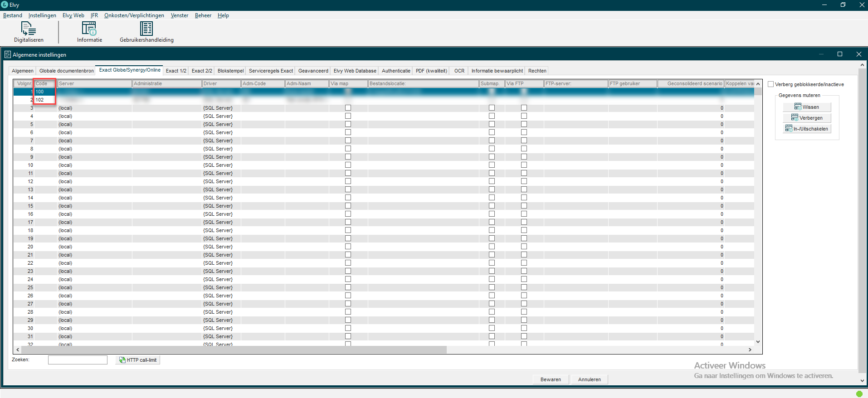
Task: Open the Onkosten/Verplichtingen menu
Action: pos(134,15)
